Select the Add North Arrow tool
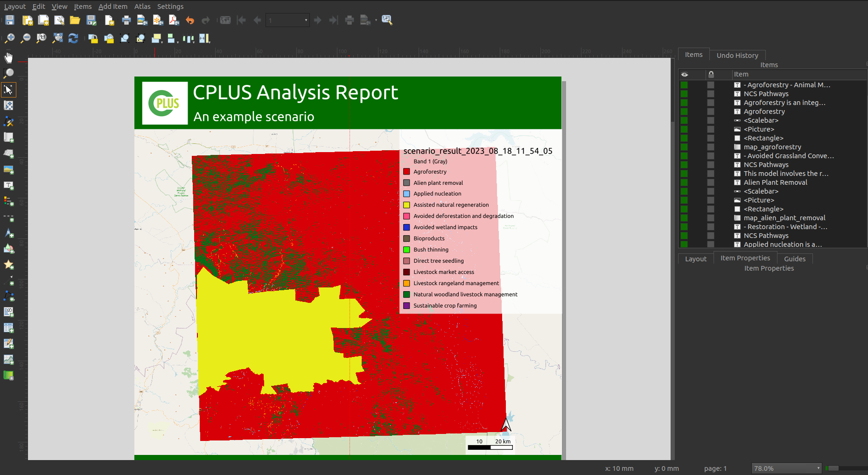Image resolution: width=868 pixels, height=475 pixels. point(8,233)
